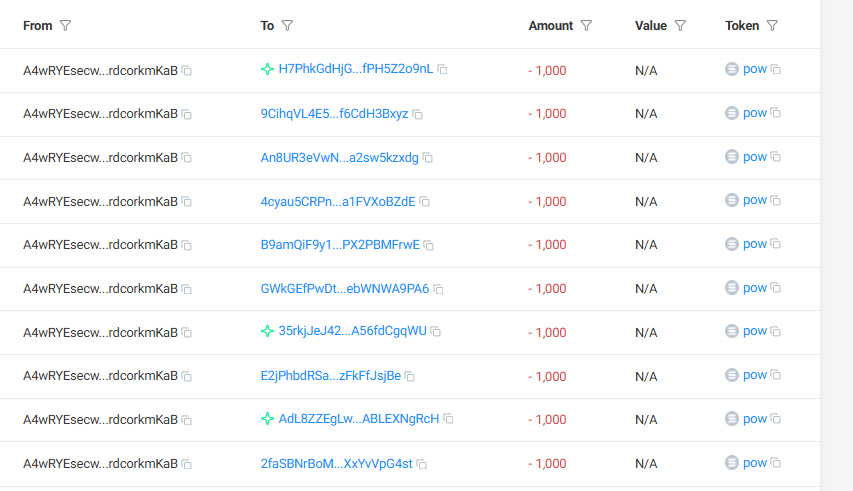Open address GWkGEfPwDt...ebWNWA9PA6

point(345,289)
